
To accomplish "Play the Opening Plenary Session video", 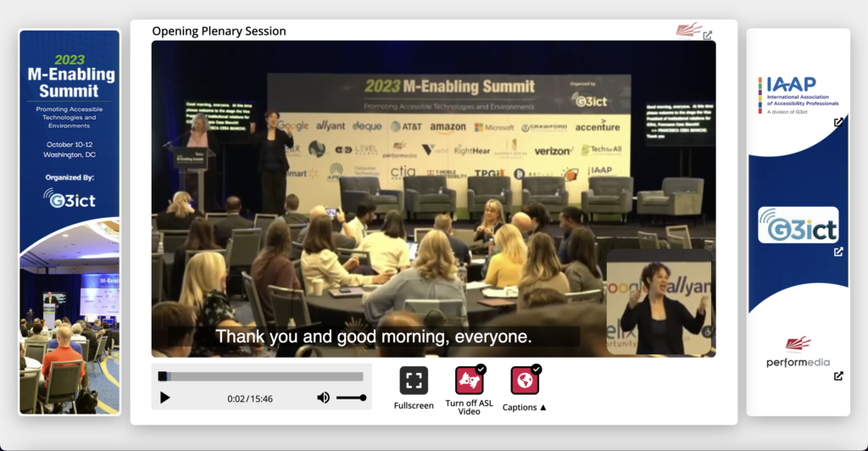I will (x=165, y=398).
